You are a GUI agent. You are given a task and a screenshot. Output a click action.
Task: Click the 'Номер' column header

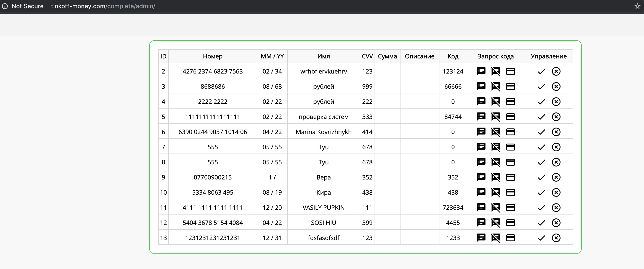tap(213, 56)
